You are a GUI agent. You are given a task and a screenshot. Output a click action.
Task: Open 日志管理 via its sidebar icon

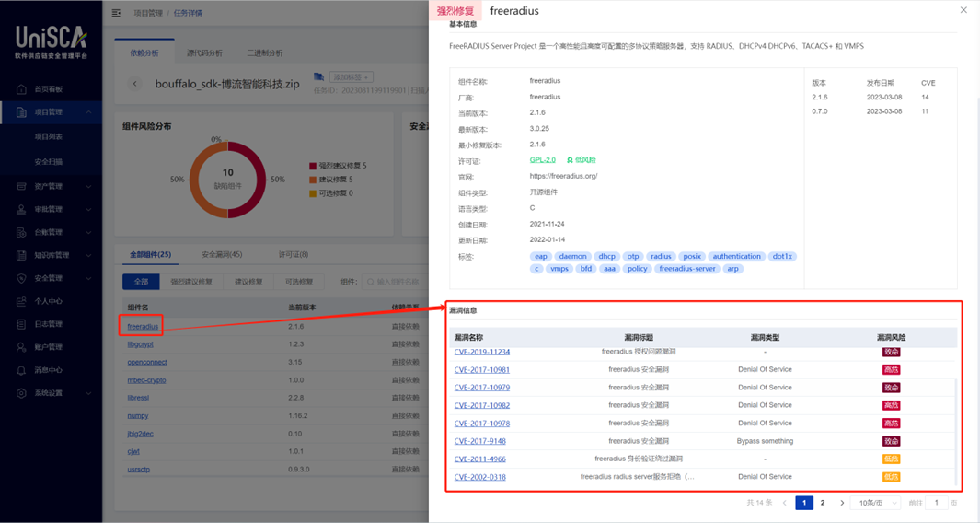[x=21, y=324]
